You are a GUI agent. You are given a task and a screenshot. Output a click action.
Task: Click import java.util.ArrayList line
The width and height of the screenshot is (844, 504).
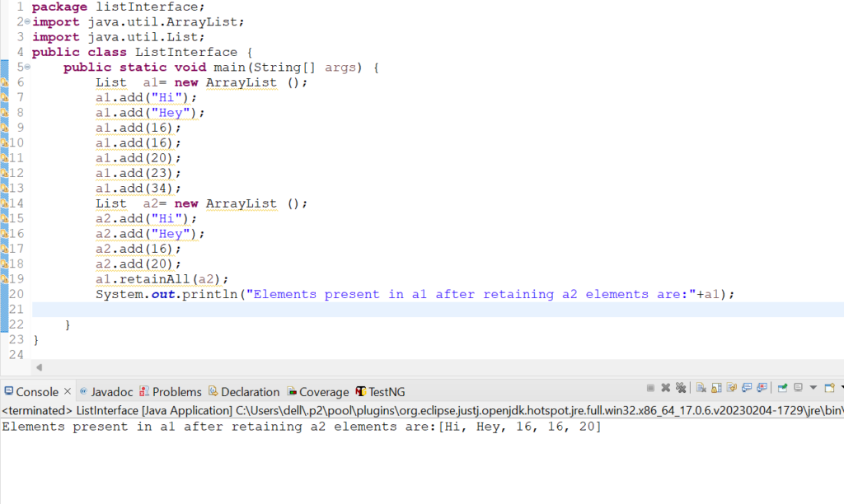click(x=138, y=22)
